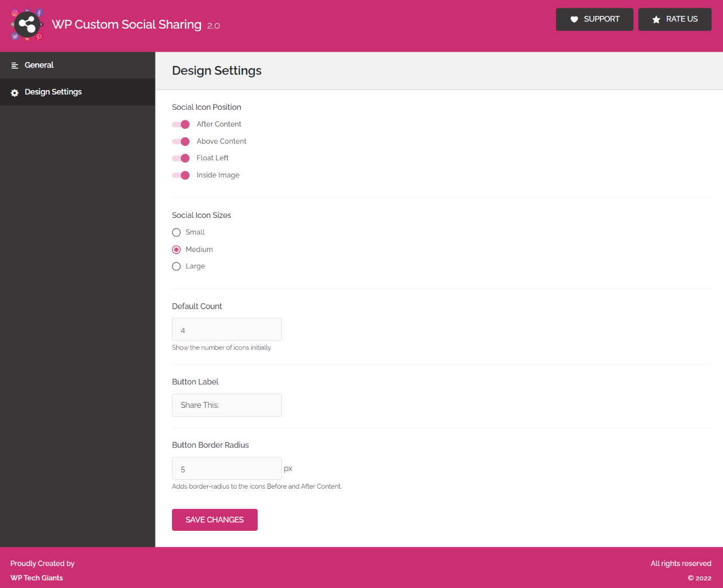Click the Design Settings gear icon
Viewport: 723px width, 588px height.
point(15,93)
